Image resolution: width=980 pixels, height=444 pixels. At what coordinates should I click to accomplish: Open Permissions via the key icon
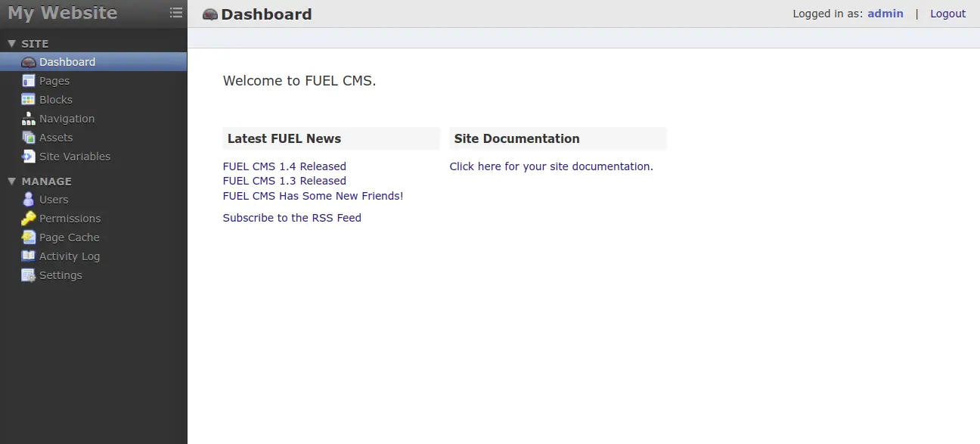click(27, 218)
